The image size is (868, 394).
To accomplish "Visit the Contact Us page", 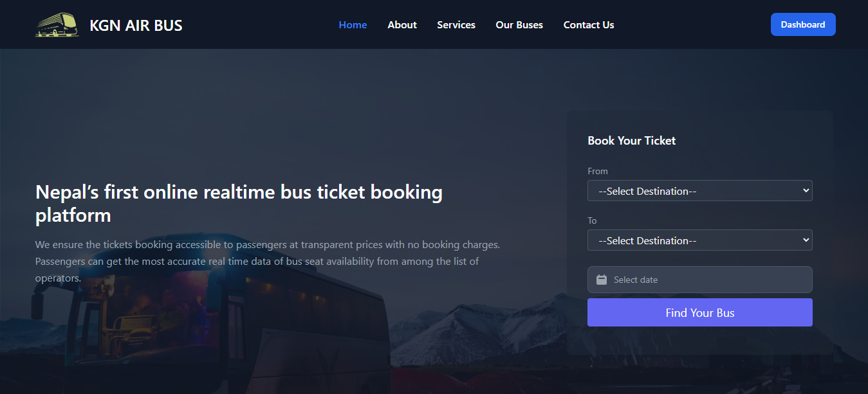I will tap(589, 25).
